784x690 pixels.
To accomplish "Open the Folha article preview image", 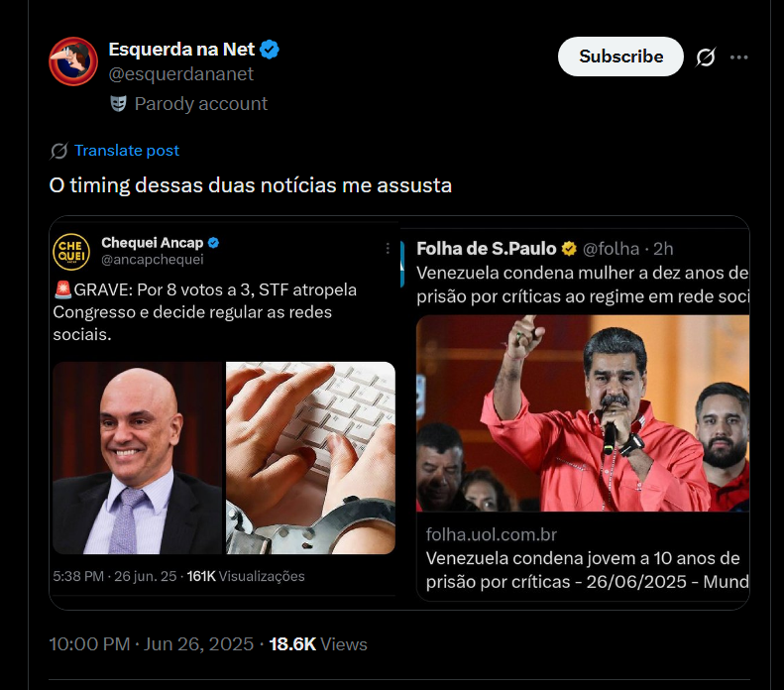I will pyautogui.click(x=583, y=413).
